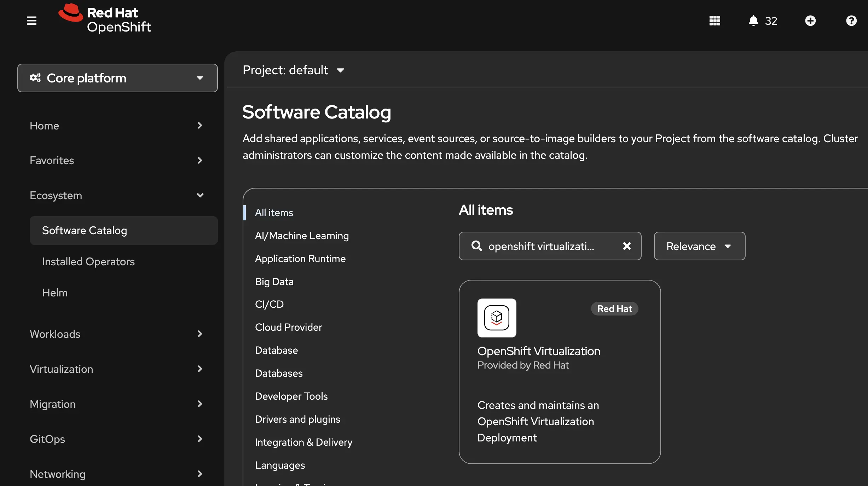The image size is (868, 486).
Task: Select the All items category
Action: 274,213
